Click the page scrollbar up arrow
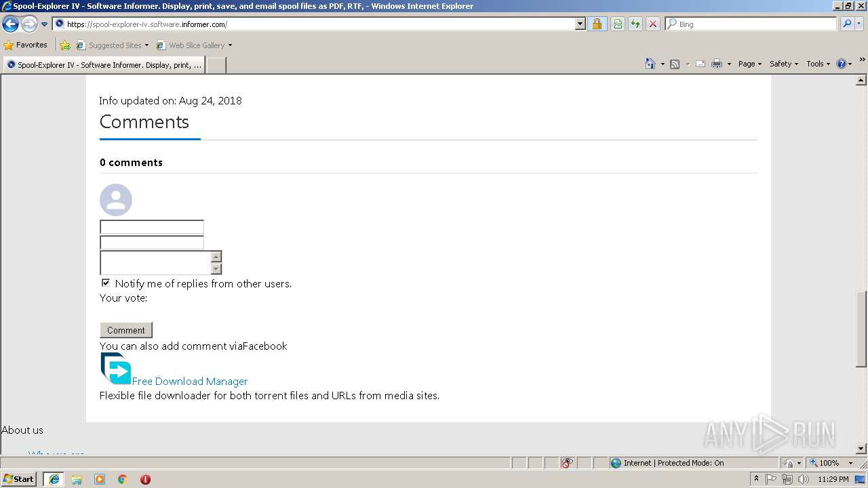The image size is (868, 488). coord(861,80)
